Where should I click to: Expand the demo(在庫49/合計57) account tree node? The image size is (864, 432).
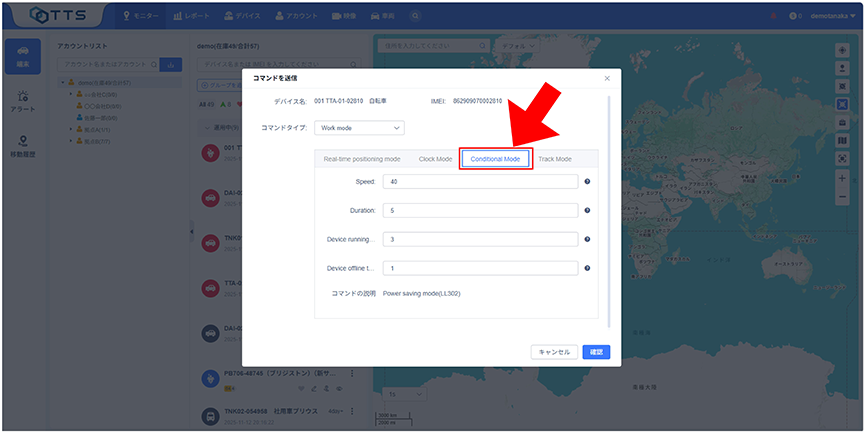click(x=64, y=83)
